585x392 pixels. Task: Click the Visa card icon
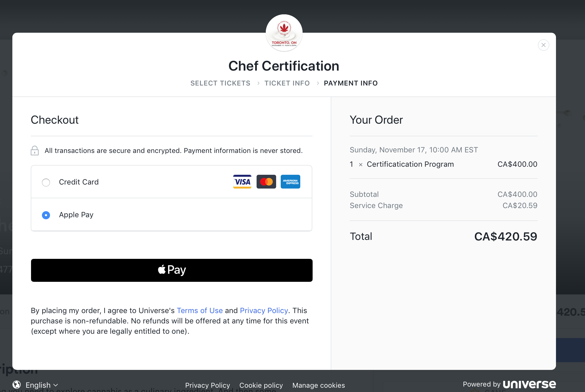[242, 182]
